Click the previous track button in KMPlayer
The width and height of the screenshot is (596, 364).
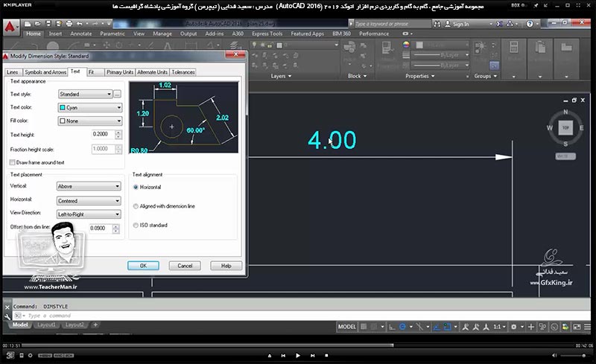(x=283, y=356)
